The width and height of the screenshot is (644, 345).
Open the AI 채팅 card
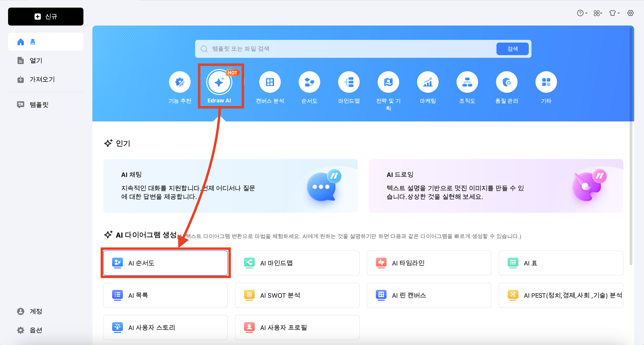point(231,186)
